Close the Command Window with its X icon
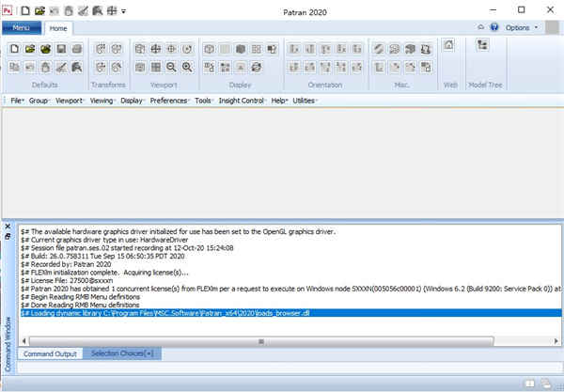The height and width of the screenshot is (392, 564). pyautogui.click(x=8, y=227)
